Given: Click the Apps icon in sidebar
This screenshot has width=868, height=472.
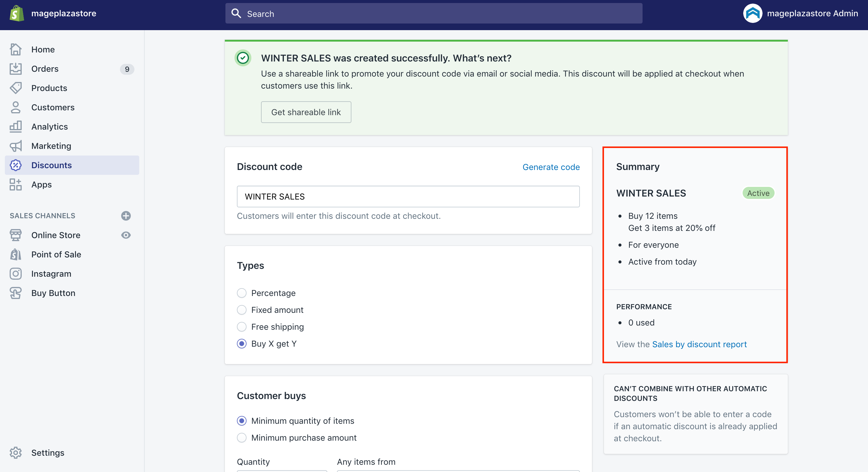Looking at the screenshot, I should pos(15,184).
